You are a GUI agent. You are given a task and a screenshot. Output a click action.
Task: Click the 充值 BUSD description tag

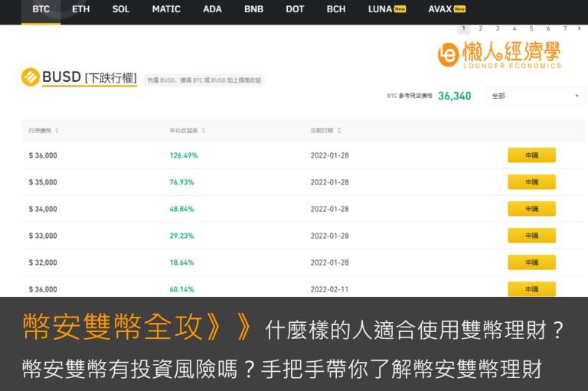coord(204,80)
